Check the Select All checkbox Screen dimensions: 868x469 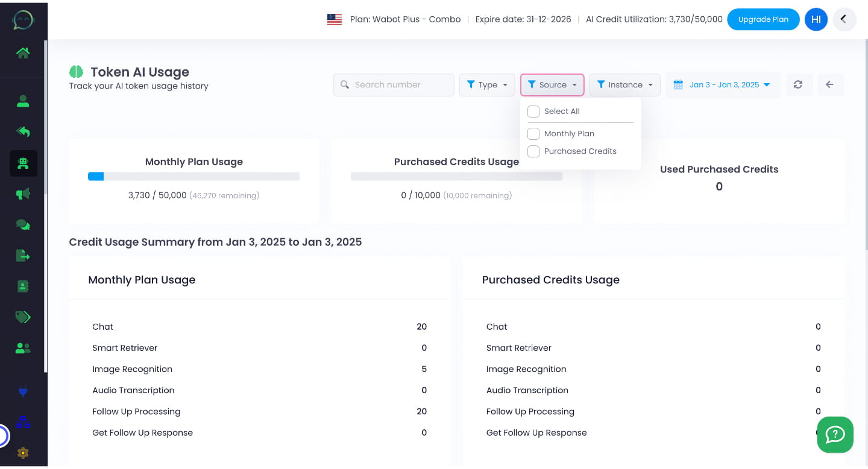pos(533,112)
